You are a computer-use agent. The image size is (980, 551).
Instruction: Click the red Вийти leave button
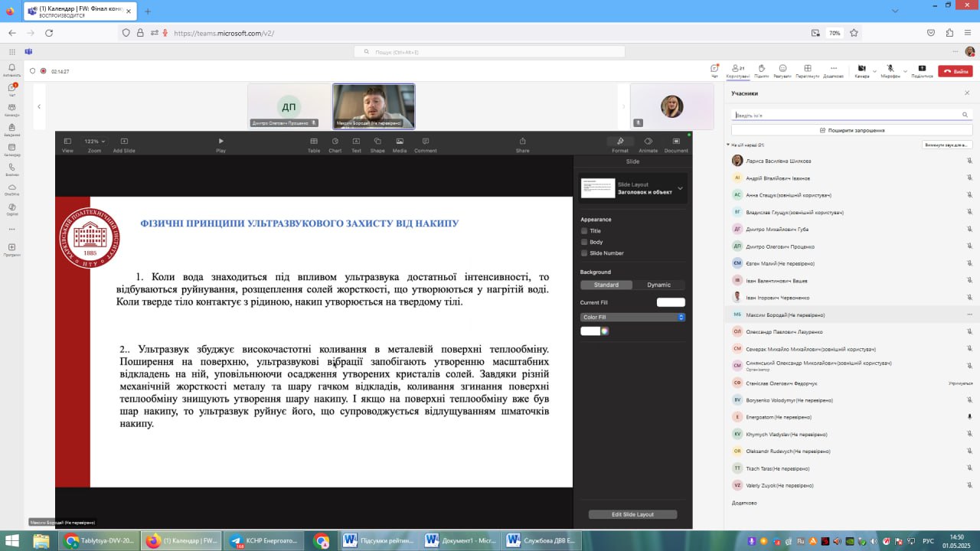[955, 71]
